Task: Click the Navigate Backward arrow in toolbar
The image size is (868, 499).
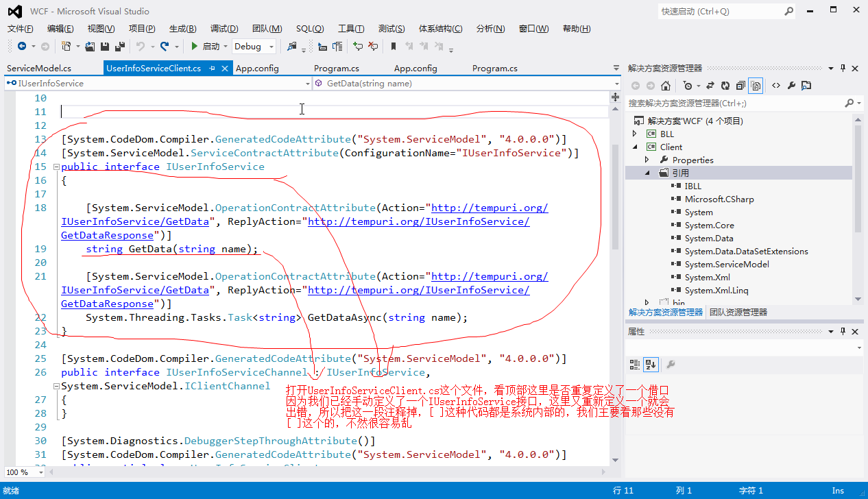Action: pyautogui.click(x=22, y=46)
